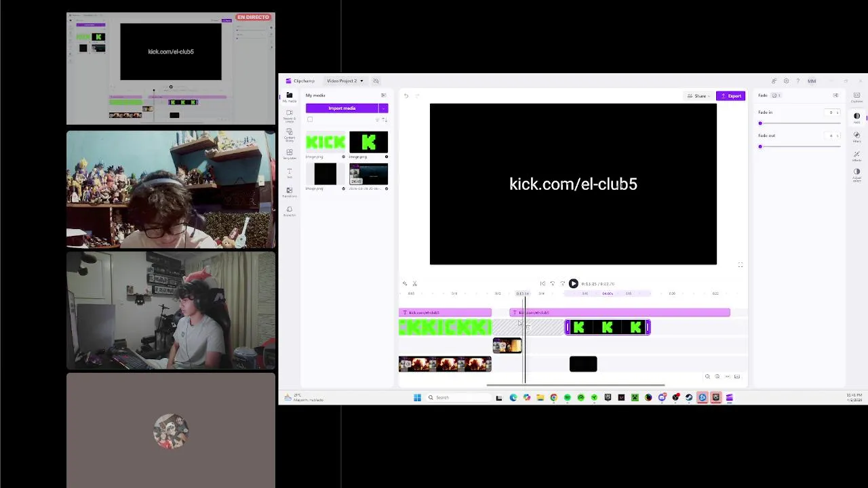
Task: Open the Filters property tab
Action: click(x=856, y=137)
